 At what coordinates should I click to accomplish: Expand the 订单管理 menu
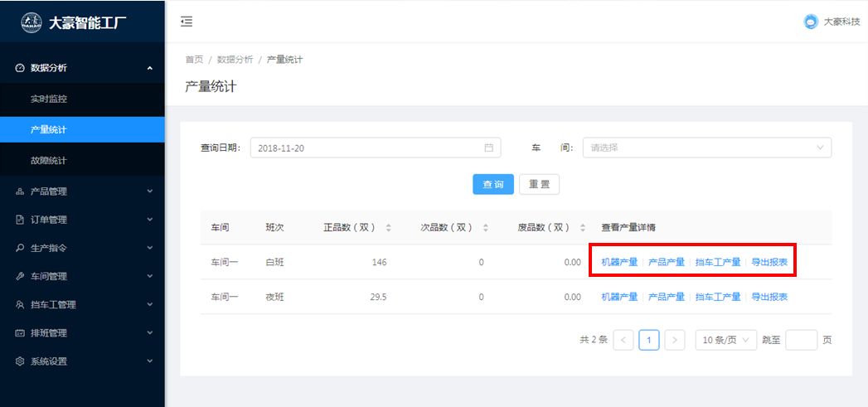point(82,220)
